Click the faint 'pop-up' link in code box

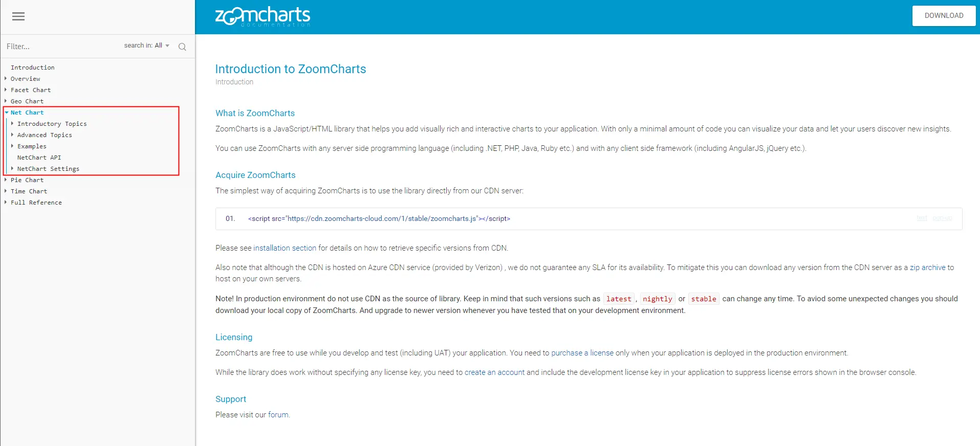[942, 218]
